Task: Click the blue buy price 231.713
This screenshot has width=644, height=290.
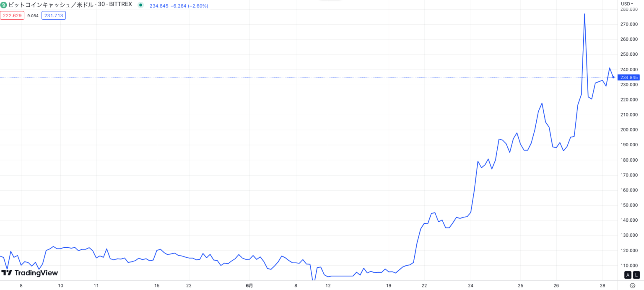Action: (x=54, y=16)
